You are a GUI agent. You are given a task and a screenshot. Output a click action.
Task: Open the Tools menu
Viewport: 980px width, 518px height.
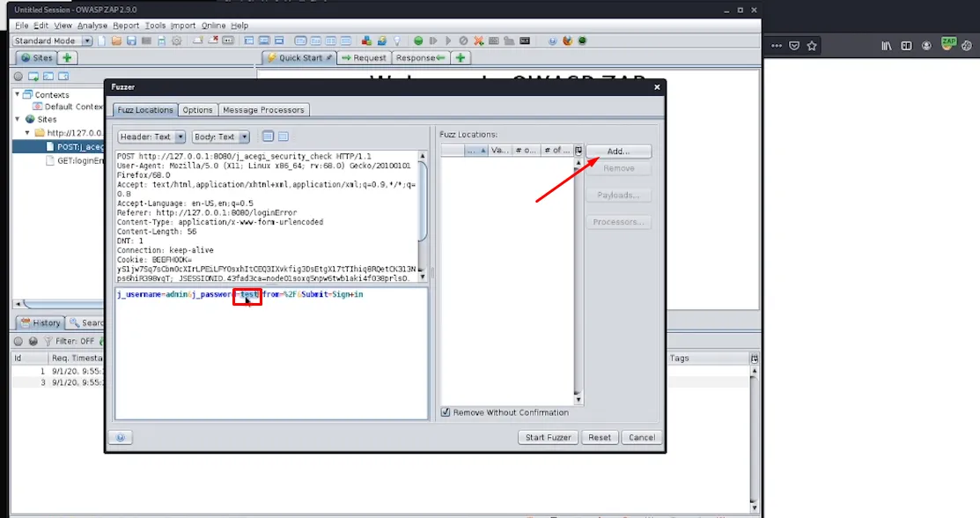tap(155, 26)
